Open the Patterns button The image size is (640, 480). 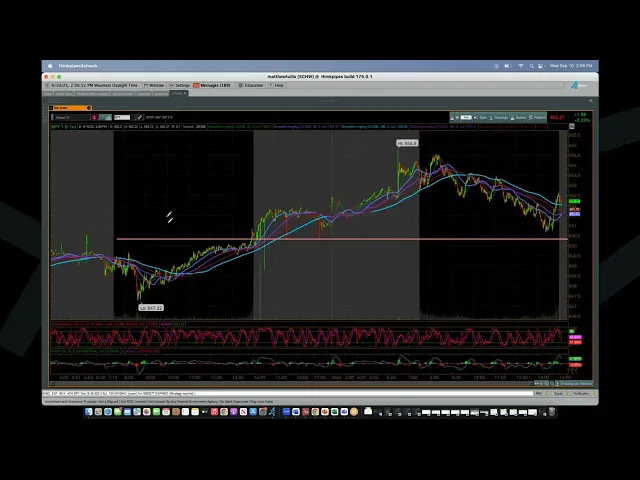[538, 118]
